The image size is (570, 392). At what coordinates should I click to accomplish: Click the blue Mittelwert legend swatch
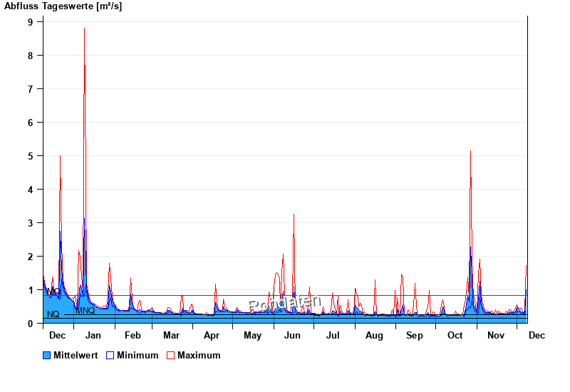pyautogui.click(x=47, y=356)
